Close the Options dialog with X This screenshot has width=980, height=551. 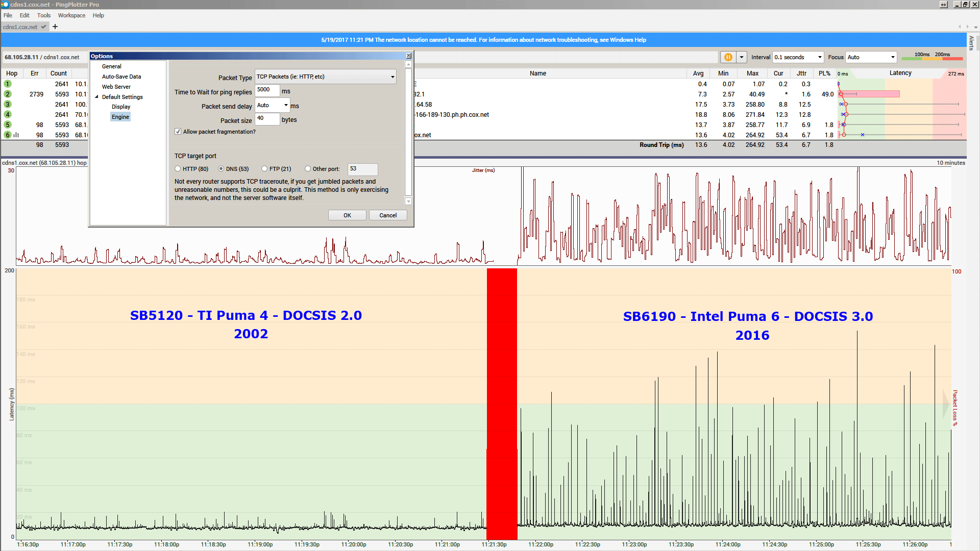click(408, 56)
